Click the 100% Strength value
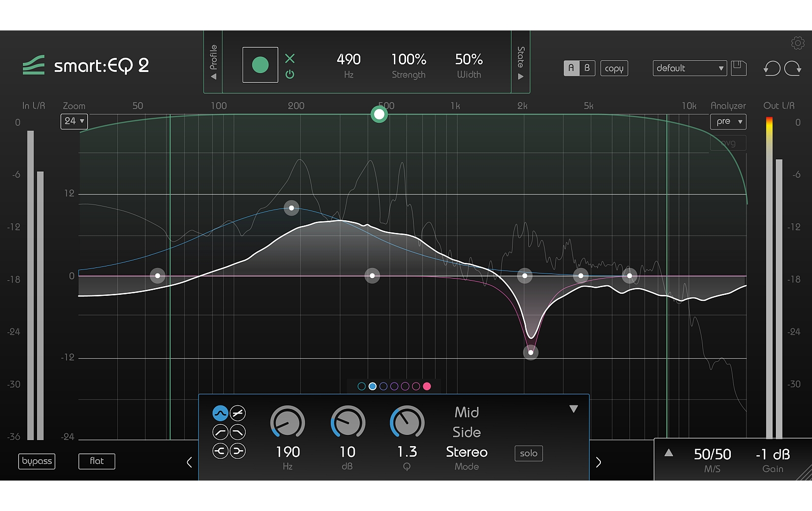 [x=409, y=59]
